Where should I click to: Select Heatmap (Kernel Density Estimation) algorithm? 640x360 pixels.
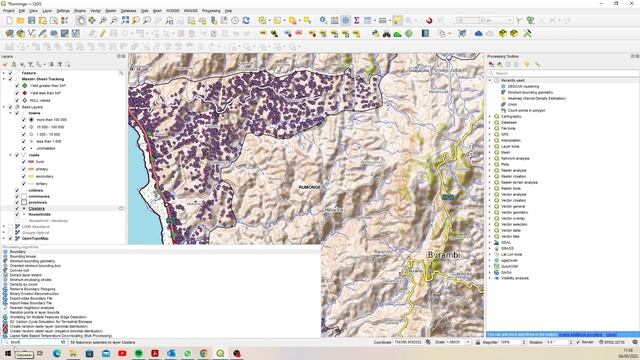[x=537, y=98]
